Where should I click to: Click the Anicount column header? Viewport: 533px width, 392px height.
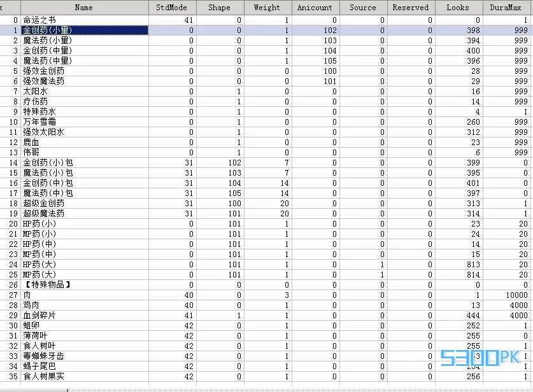coord(315,8)
